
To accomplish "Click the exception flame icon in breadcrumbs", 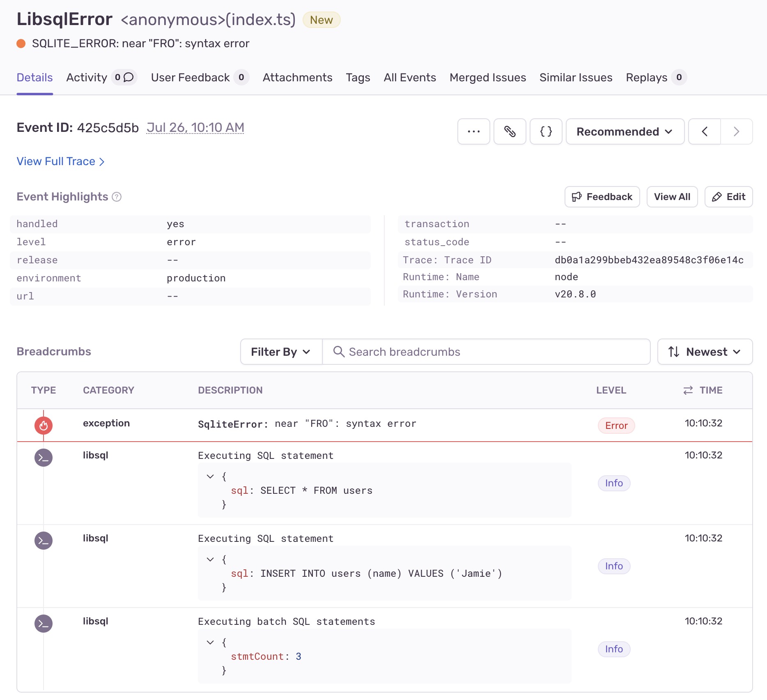I will click(44, 426).
